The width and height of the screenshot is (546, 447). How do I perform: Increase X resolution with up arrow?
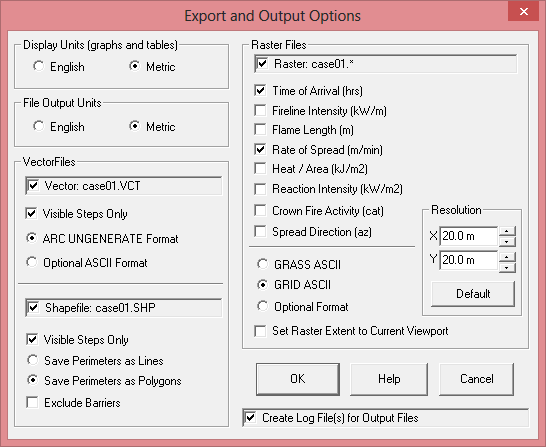click(x=507, y=231)
